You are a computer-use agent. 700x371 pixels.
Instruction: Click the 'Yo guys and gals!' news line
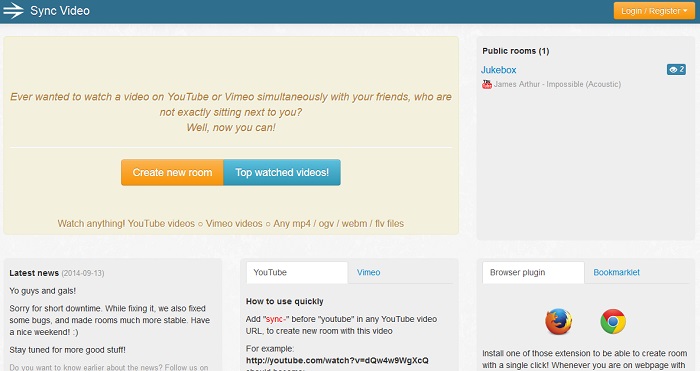coord(43,291)
